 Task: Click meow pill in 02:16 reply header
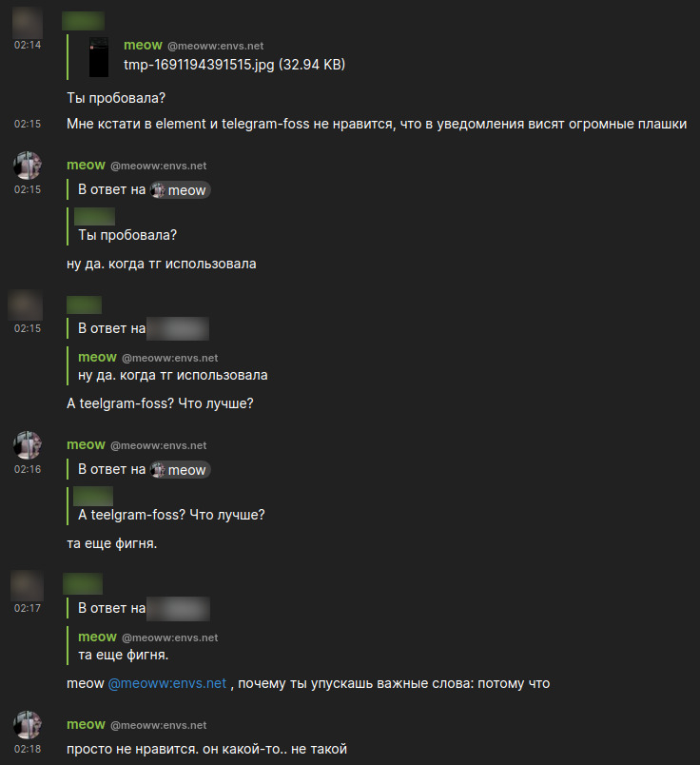(x=180, y=470)
